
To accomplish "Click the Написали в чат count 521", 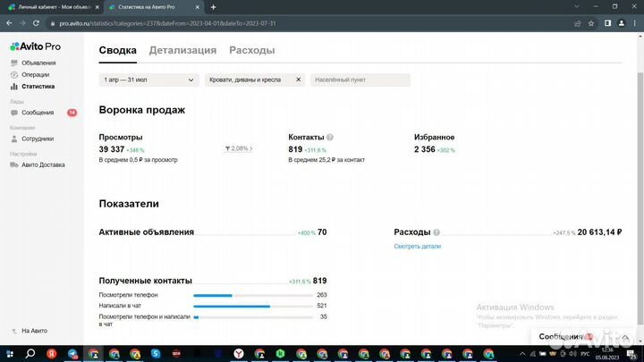I will pyautogui.click(x=322, y=306).
